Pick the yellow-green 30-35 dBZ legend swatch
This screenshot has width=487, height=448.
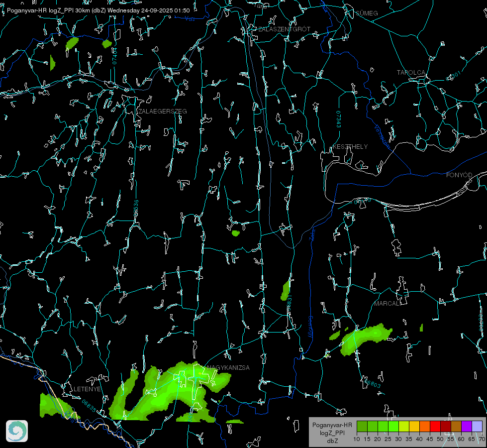tap(404, 426)
